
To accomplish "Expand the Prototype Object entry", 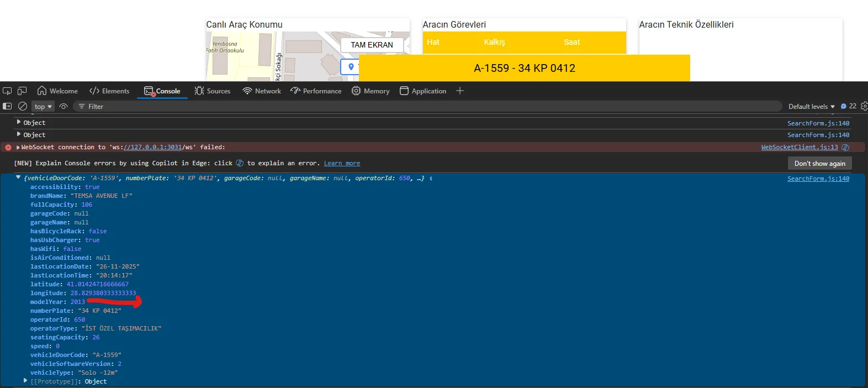I will 25,381.
